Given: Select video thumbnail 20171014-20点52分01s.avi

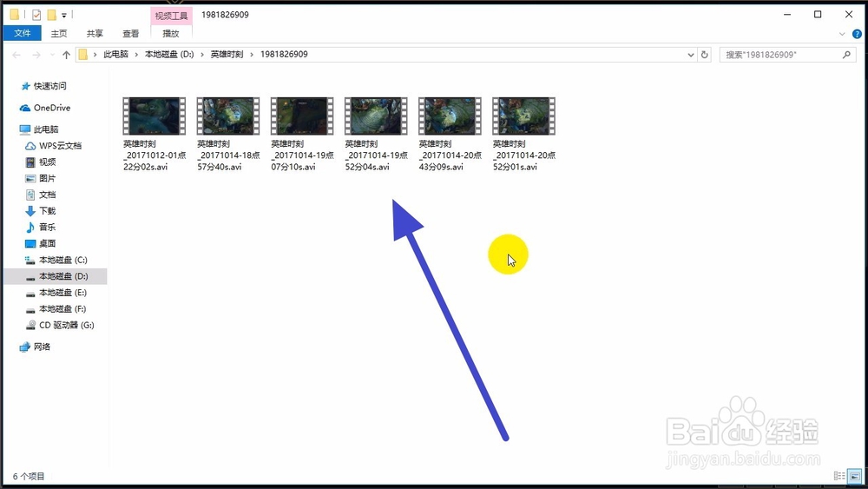Looking at the screenshot, I should [523, 116].
